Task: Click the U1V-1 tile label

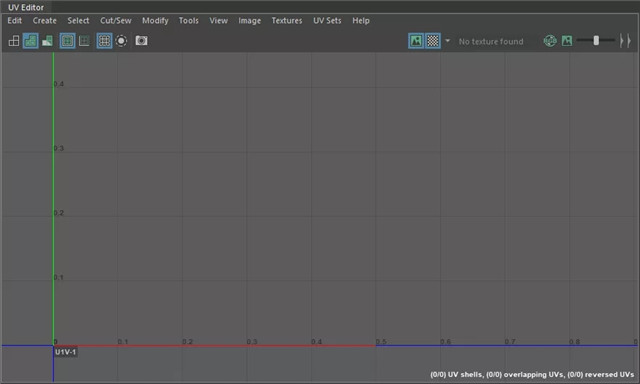Action: 65,352
